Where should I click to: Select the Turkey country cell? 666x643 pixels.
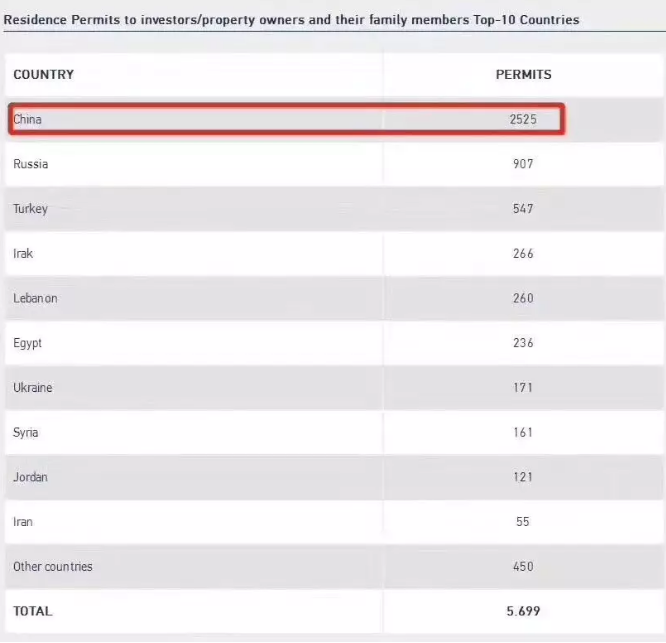pos(31,209)
